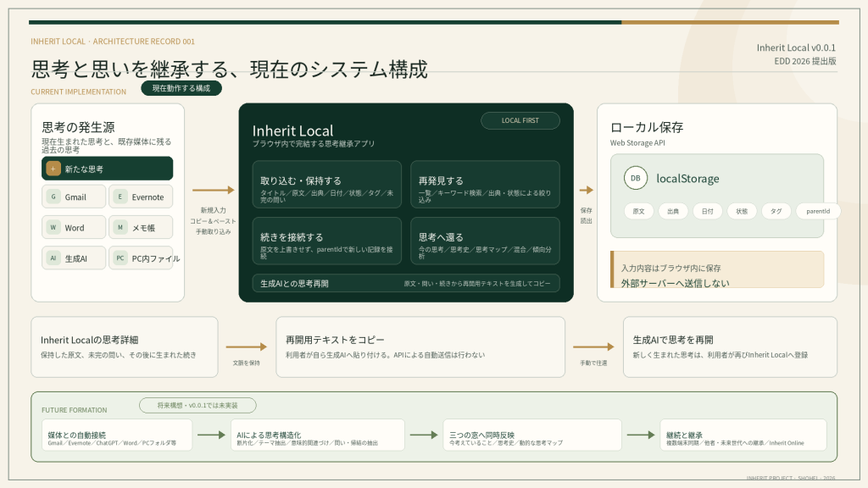Click the 現在動作する構成 pill badge
This screenshot has width=868, height=488.
[181, 88]
